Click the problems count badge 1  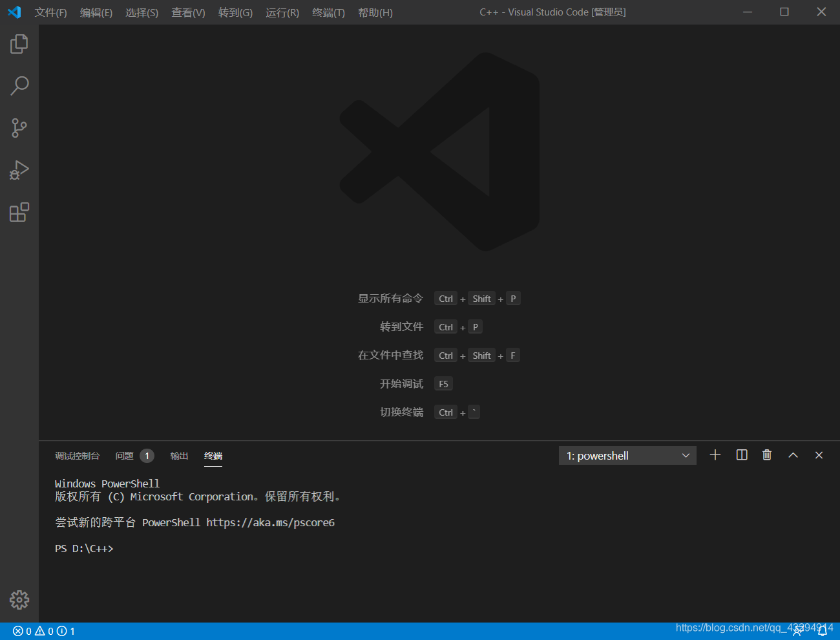pos(147,456)
